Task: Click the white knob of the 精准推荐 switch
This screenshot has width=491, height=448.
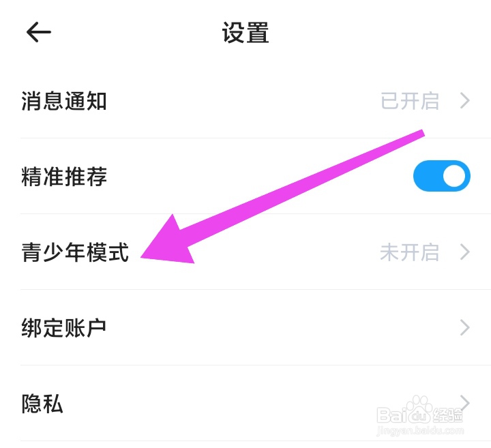Action: [454, 176]
